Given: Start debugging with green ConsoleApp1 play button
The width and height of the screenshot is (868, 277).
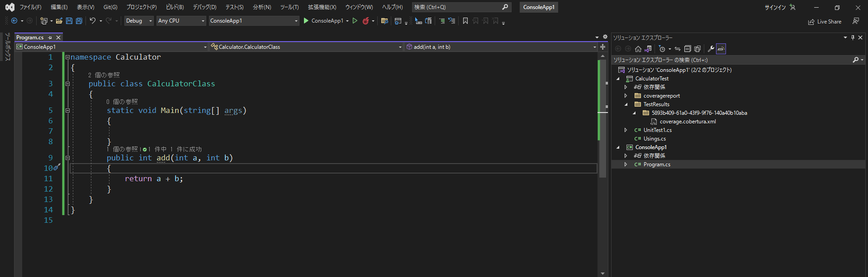Looking at the screenshot, I should (323, 21).
